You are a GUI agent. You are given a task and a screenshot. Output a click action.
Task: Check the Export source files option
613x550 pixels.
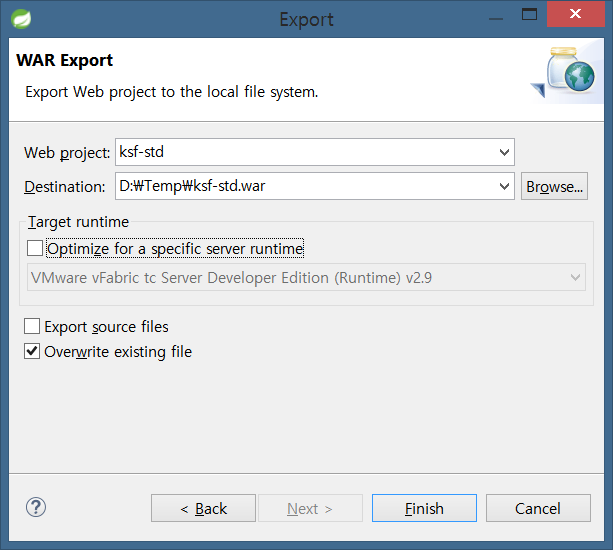pos(32,326)
